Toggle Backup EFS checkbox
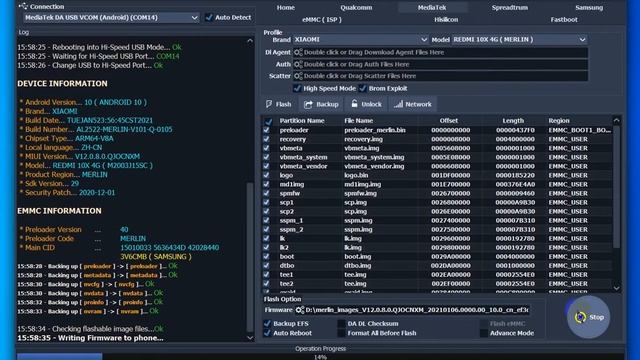Screen dimensions: 640x360 pyautogui.click(x=267, y=323)
